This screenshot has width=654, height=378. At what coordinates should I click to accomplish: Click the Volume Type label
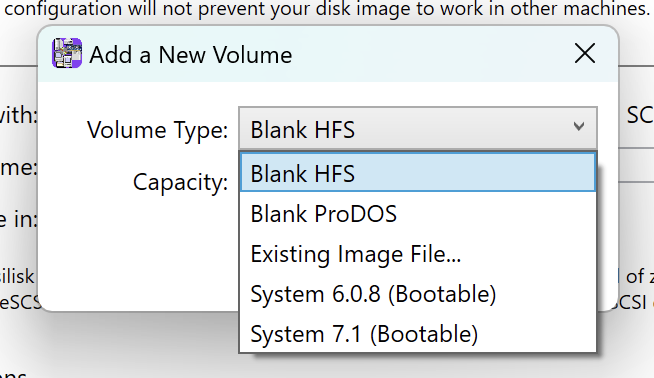(157, 130)
